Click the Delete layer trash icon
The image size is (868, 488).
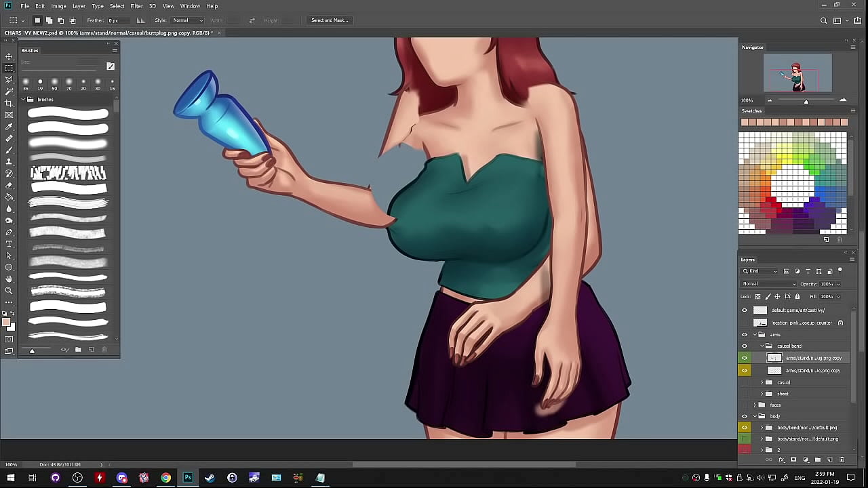coord(842,460)
